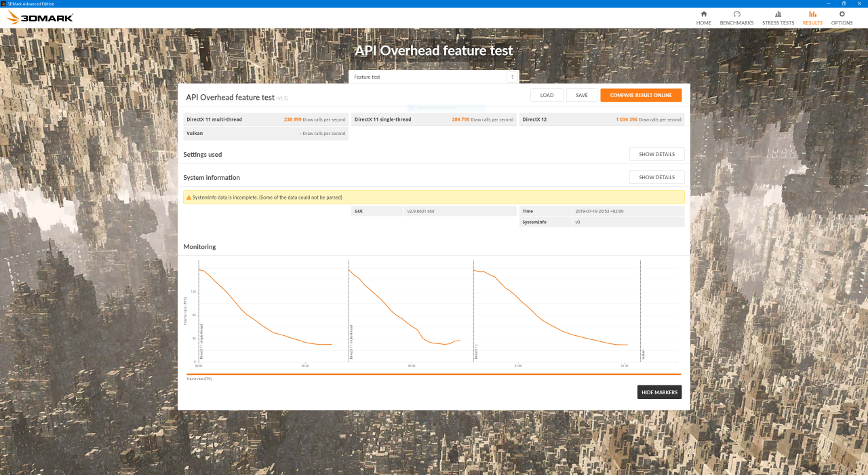Show details for System information
Viewport: 868px width, 475px height.
[x=656, y=177]
